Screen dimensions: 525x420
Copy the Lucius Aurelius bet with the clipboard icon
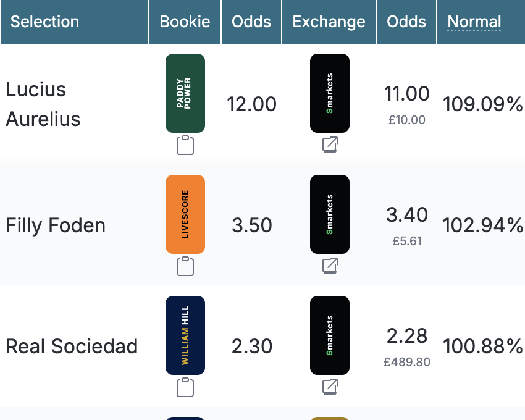click(x=185, y=145)
